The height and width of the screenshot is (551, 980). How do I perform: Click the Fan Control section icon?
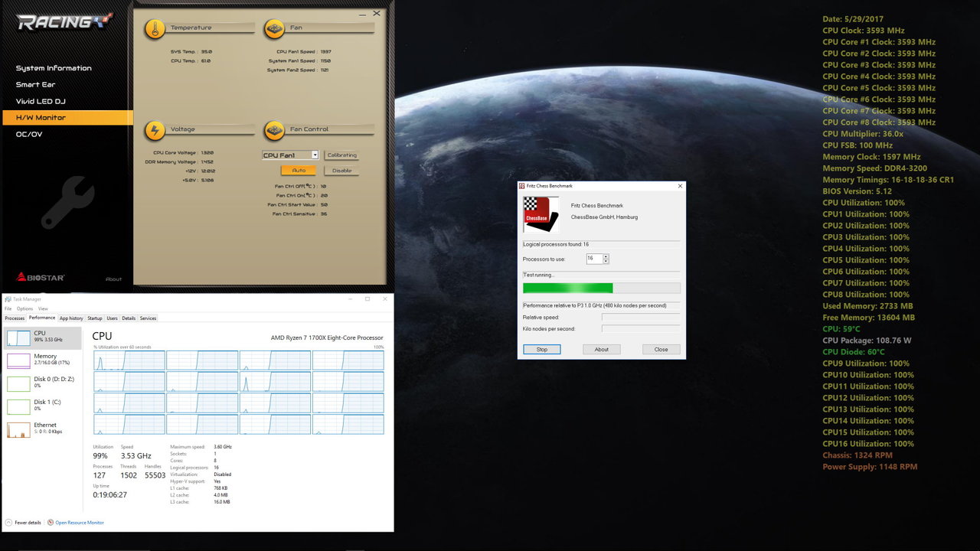274,131
